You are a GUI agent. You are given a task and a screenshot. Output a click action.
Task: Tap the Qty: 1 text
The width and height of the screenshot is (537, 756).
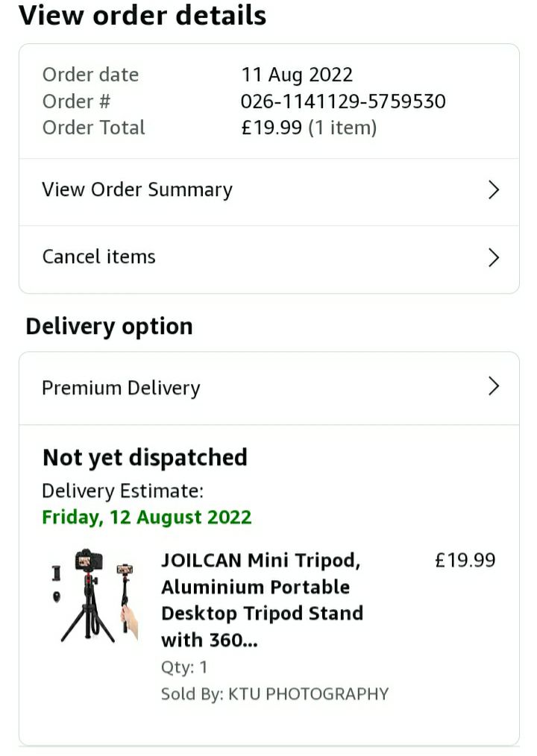183,667
